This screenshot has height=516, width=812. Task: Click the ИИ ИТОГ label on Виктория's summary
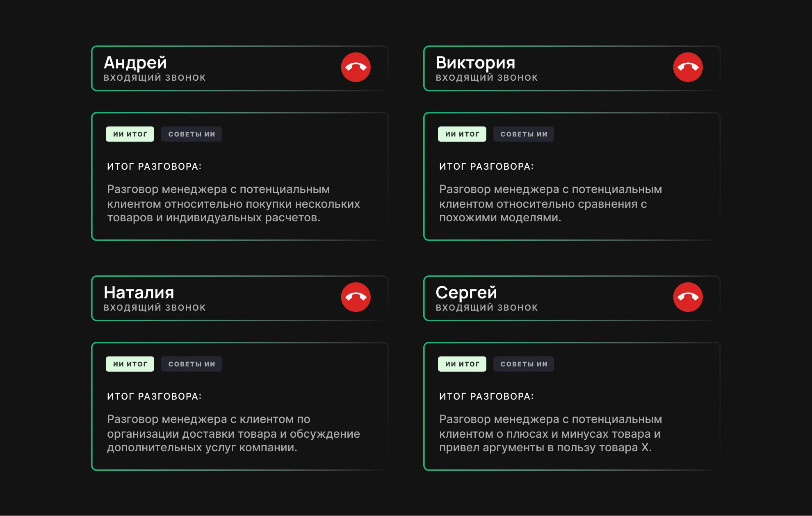462,134
